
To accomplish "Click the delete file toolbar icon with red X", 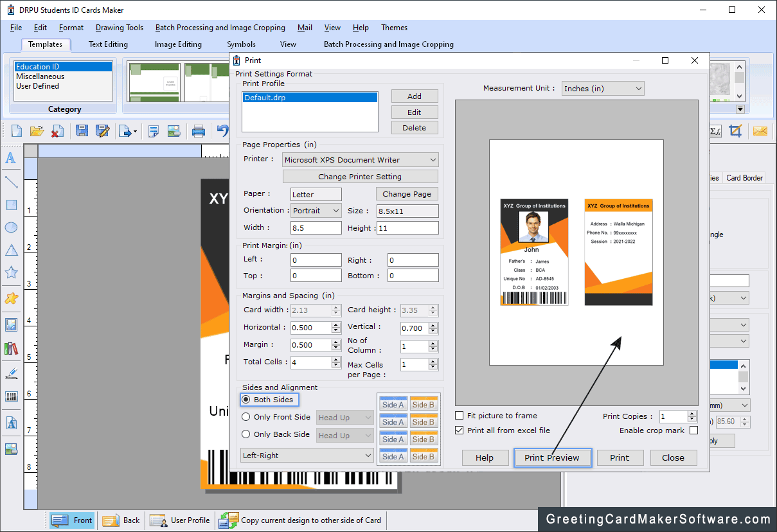I will (x=57, y=131).
